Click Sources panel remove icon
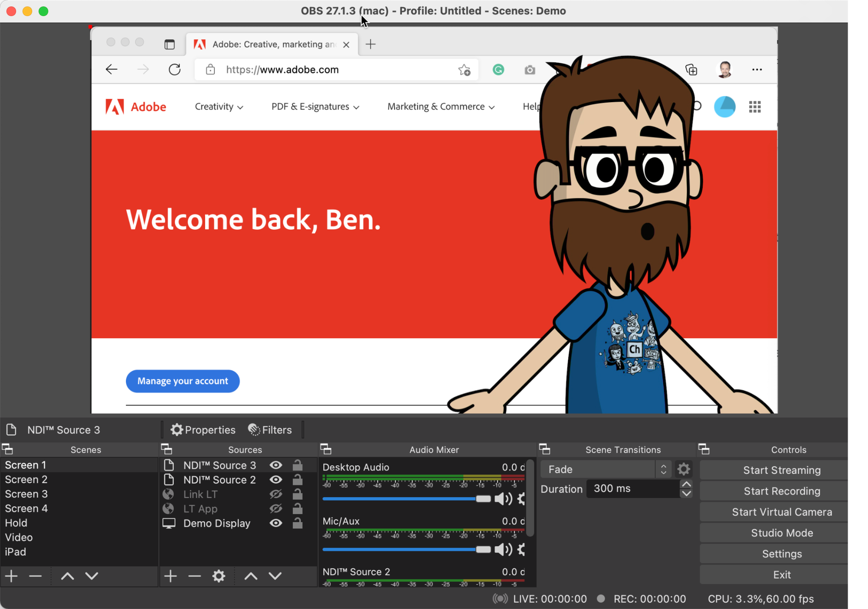This screenshot has width=868, height=609. click(195, 576)
